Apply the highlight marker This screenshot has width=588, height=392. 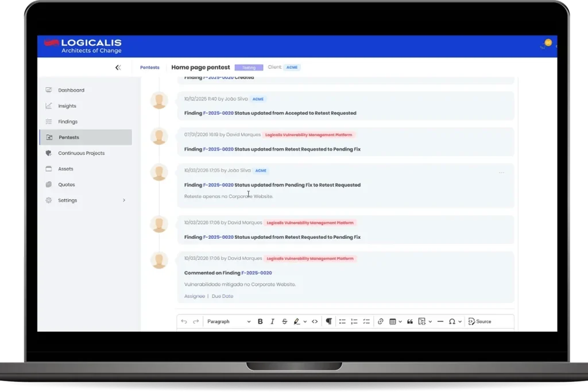click(297, 321)
